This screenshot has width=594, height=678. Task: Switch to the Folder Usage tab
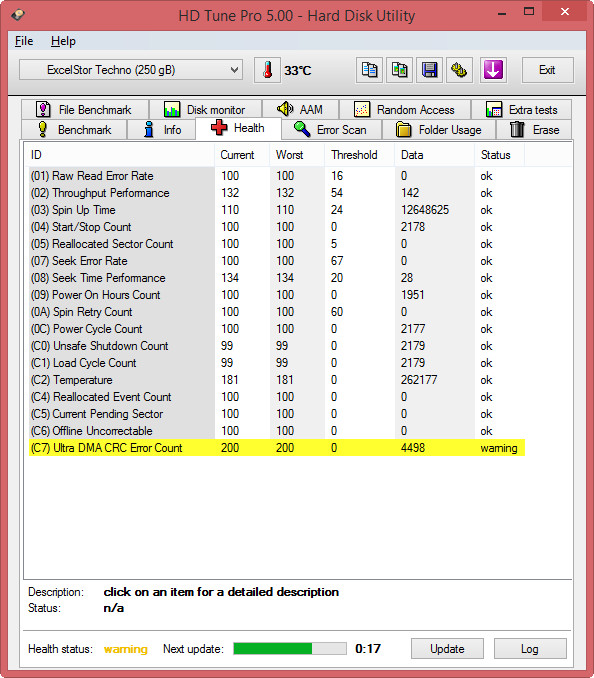[439, 130]
